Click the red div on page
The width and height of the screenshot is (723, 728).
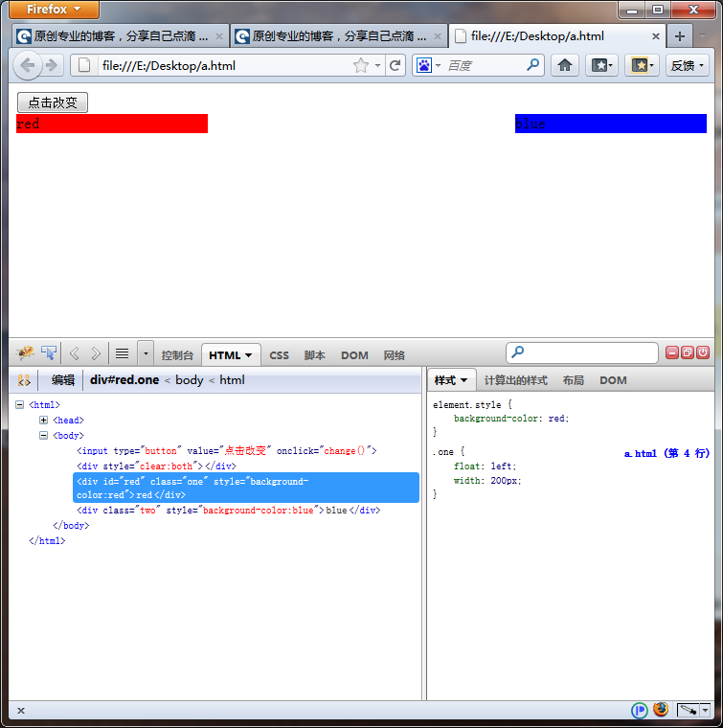[112, 124]
